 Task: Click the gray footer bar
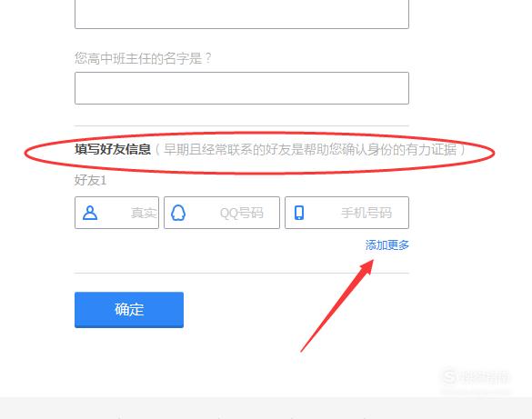266,408
